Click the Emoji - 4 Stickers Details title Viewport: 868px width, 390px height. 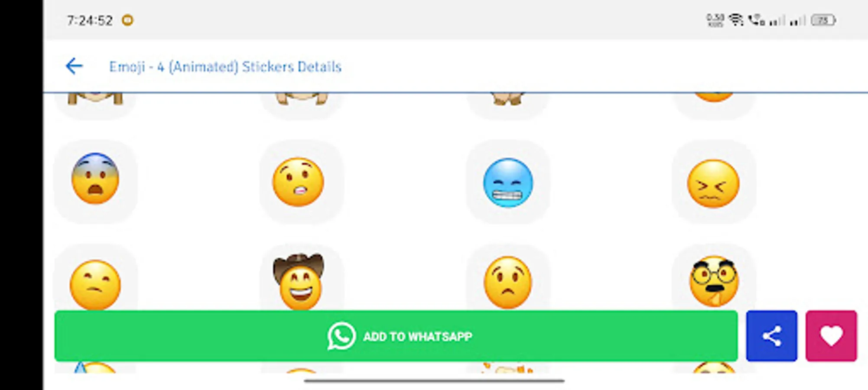pos(225,67)
